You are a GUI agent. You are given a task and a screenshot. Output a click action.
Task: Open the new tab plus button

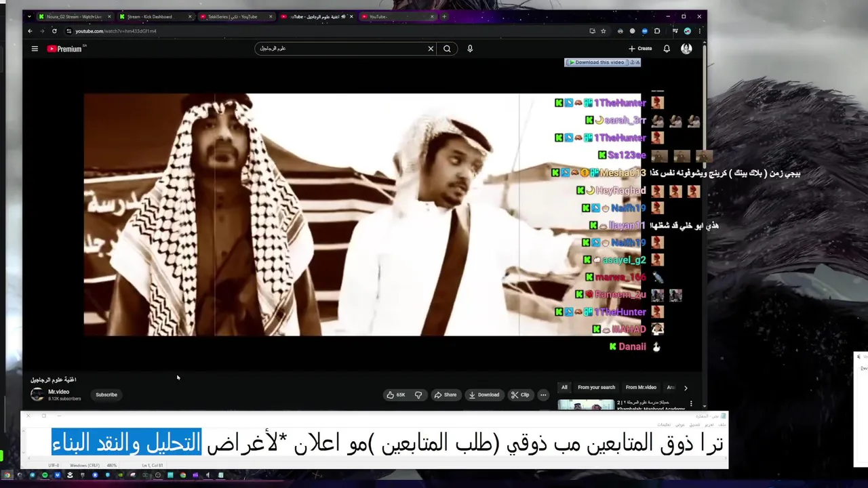(444, 16)
